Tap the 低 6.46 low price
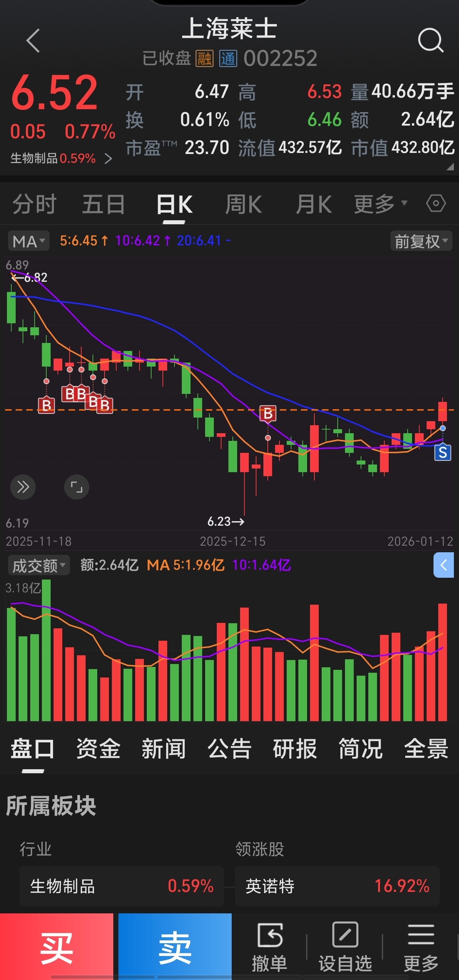 tap(325, 120)
